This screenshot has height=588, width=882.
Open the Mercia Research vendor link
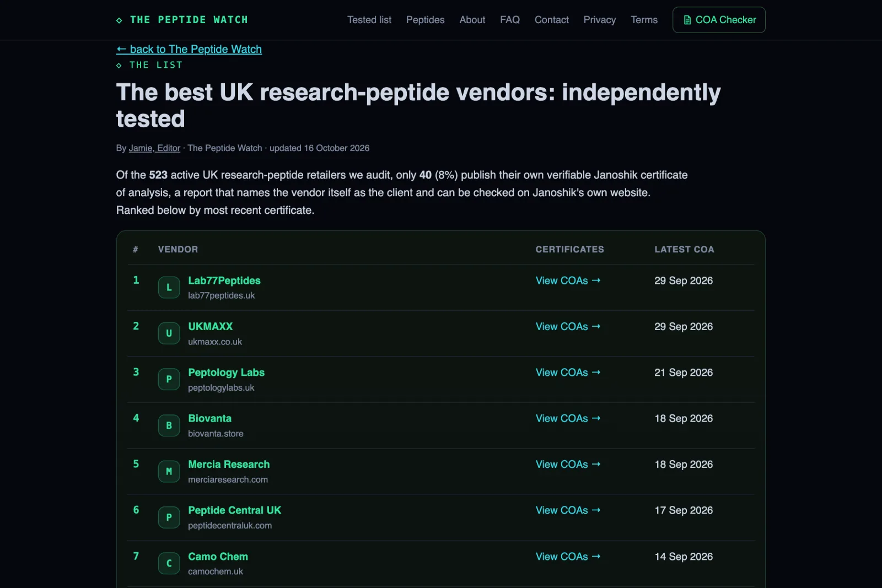pos(229,465)
